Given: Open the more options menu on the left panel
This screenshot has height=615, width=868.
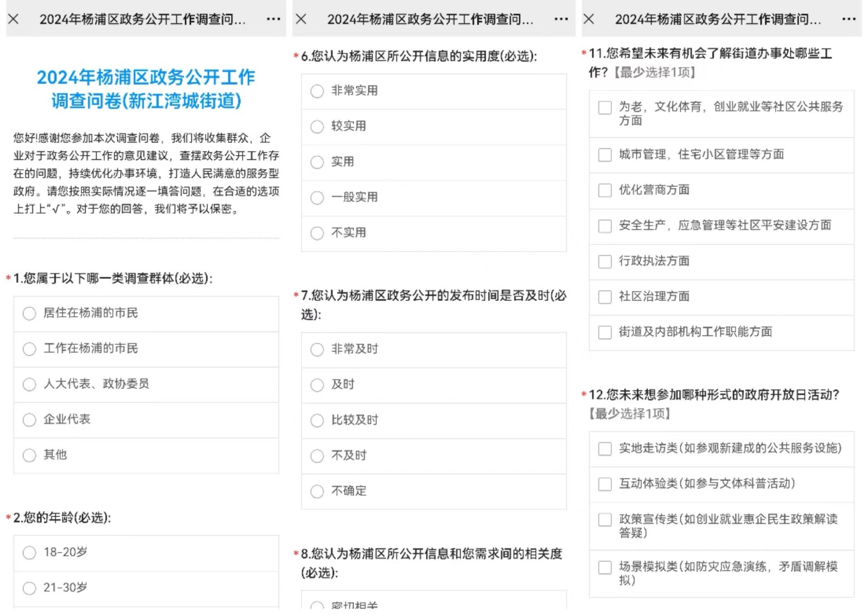Looking at the screenshot, I should click(x=273, y=19).
